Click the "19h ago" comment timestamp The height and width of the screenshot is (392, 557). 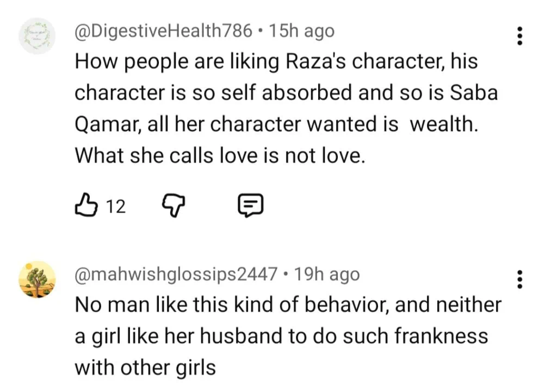pyautogui.click(x=326, y=275)
